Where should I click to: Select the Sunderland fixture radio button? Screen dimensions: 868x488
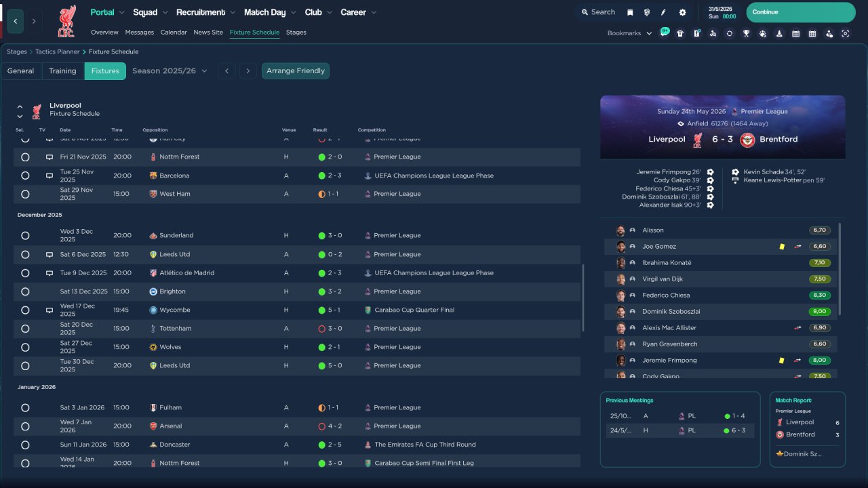tap(25, 236)
